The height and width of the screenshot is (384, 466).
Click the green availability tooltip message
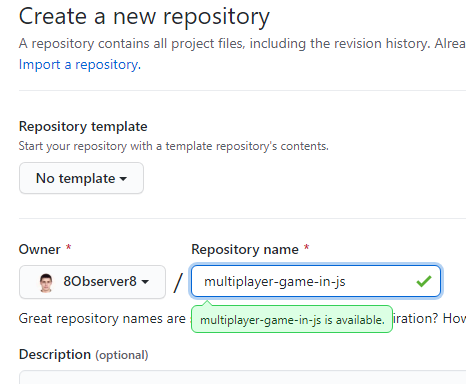click(292, 319)
